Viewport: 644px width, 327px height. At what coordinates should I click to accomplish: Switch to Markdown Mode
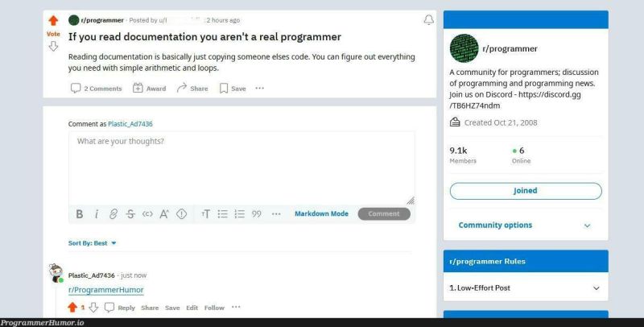click(x=321, y=213)
